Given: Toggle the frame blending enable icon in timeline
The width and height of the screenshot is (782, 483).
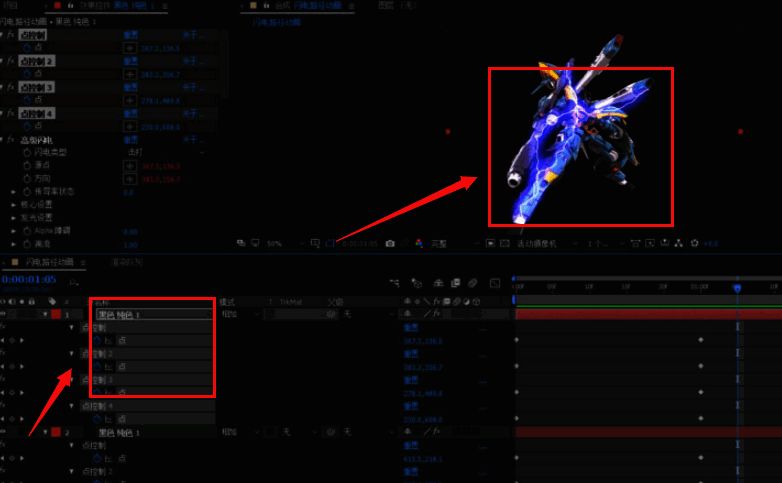Looking at the screenshot, I should point(455,283).
